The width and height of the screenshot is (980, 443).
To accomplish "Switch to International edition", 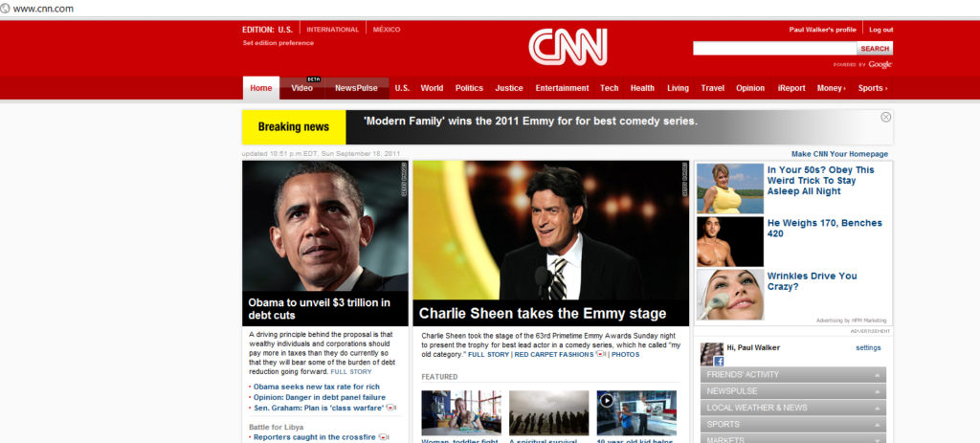I will tap(332, 30).
